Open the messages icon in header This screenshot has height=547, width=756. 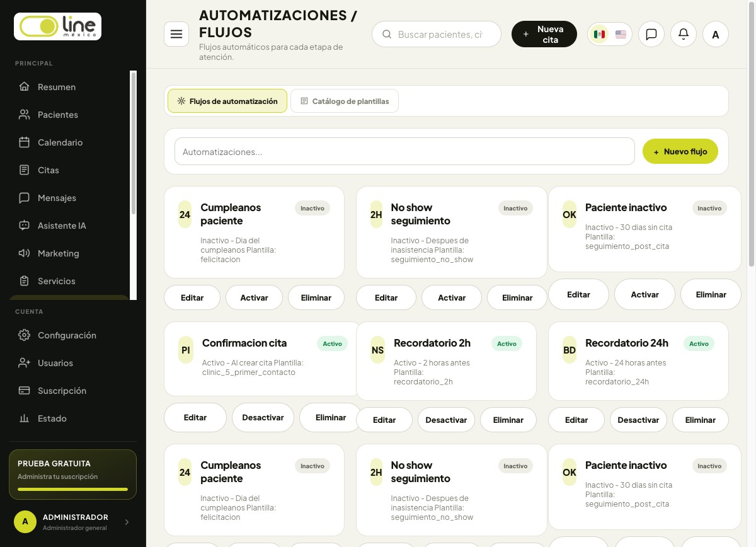pyautogui.click(x=651, y=34)
